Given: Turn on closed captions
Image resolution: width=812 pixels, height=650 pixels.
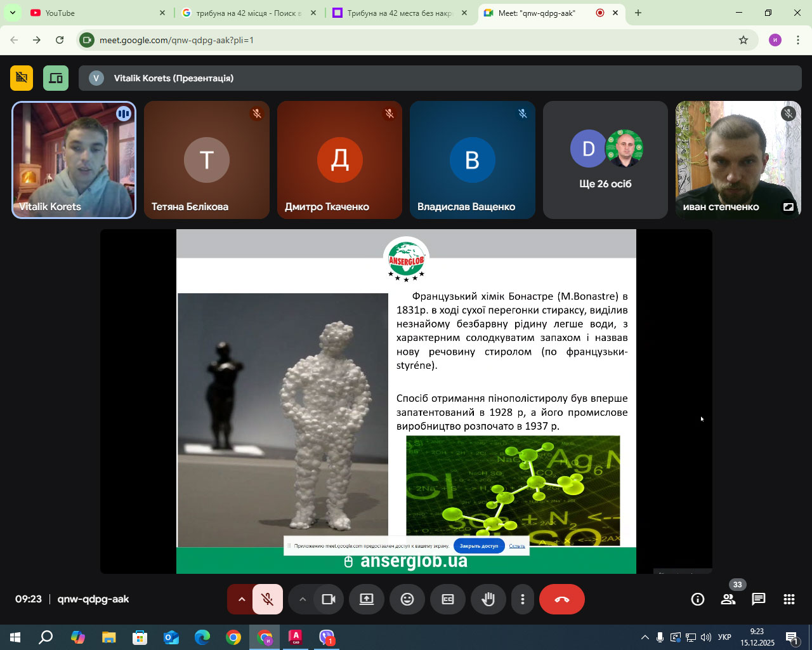Looking at the screenshot, I should tap(448, 599).
